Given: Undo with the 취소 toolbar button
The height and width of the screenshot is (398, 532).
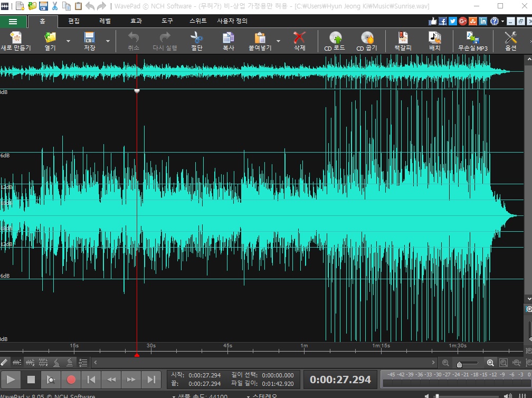Looking at the screenshot, I should click(x=134, y=41).
